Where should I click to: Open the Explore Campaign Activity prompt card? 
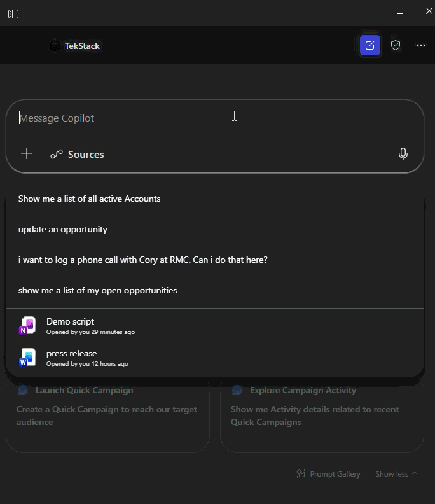pos(322,417)
